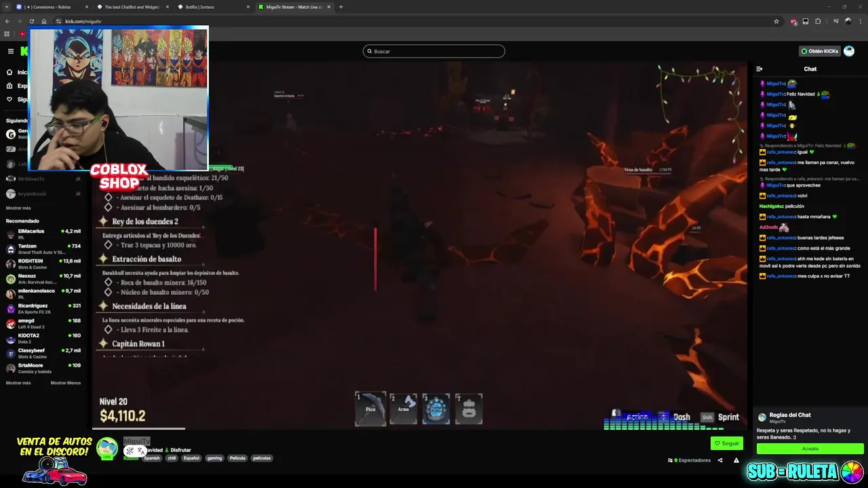Open the Tanizen recommended channel
868x488 pixels.
point(43,249)
